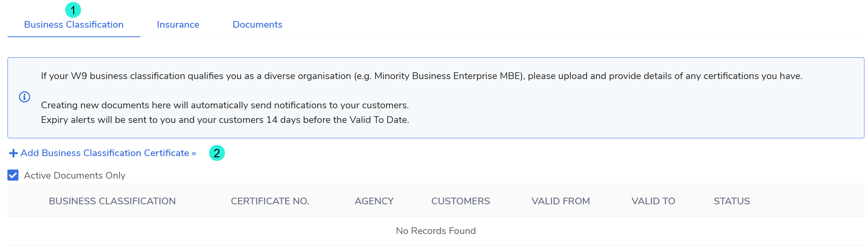Click the expiry alerts notice line
Screen dimensions: 868x247
[225, 120]
